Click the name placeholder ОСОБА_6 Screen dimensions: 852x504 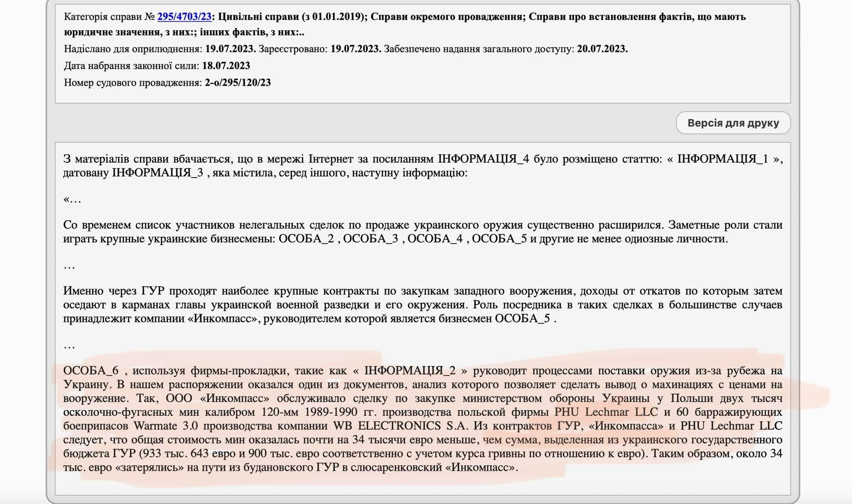(x=91, y=371)
